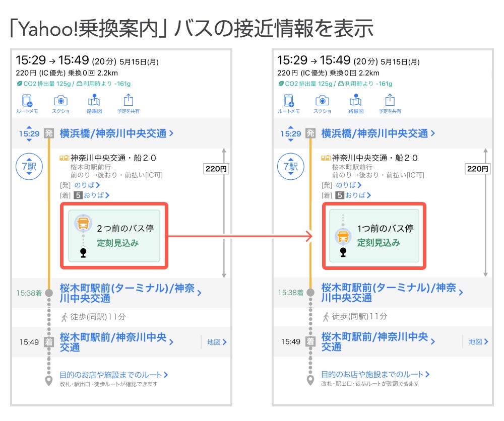Click walking icon beside 徒歩(同駅)11分 in left screenshot
The width and height of the screenshot is (504, 421).
(65, 317)
